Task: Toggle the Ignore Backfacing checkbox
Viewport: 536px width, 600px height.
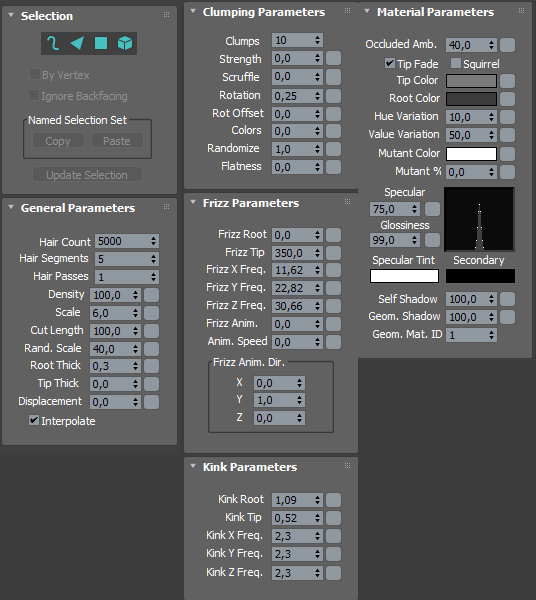Action: 34,95
